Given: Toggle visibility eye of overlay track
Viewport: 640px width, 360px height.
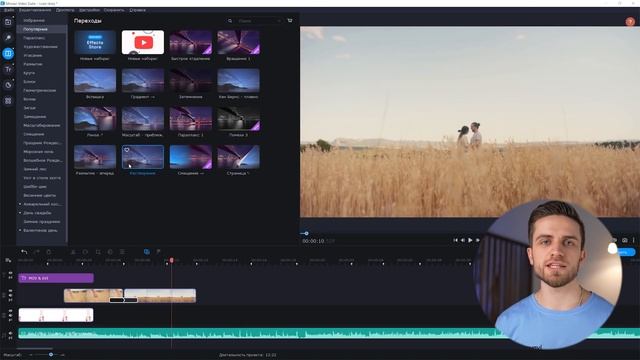Looking at the screenshot, I should pos(10,311).
